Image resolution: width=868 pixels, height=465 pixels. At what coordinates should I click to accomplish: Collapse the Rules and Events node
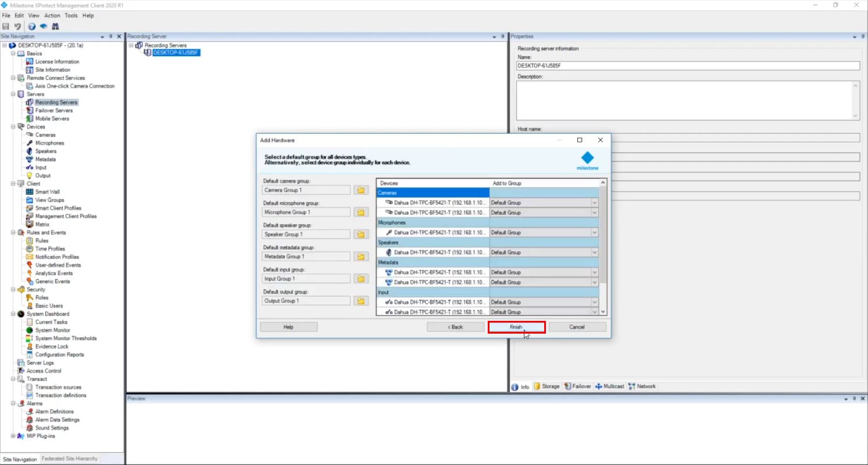(13, 232)
